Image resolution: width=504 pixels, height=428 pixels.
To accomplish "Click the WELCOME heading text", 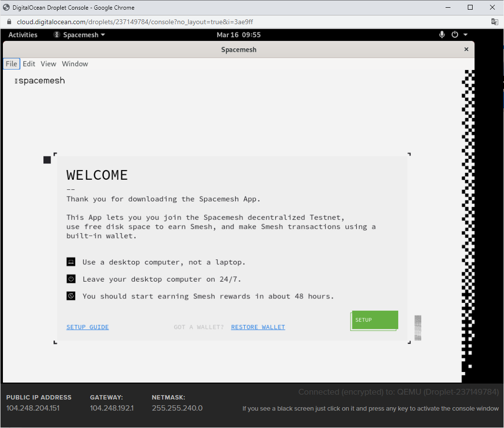I will tap(97, 175).
